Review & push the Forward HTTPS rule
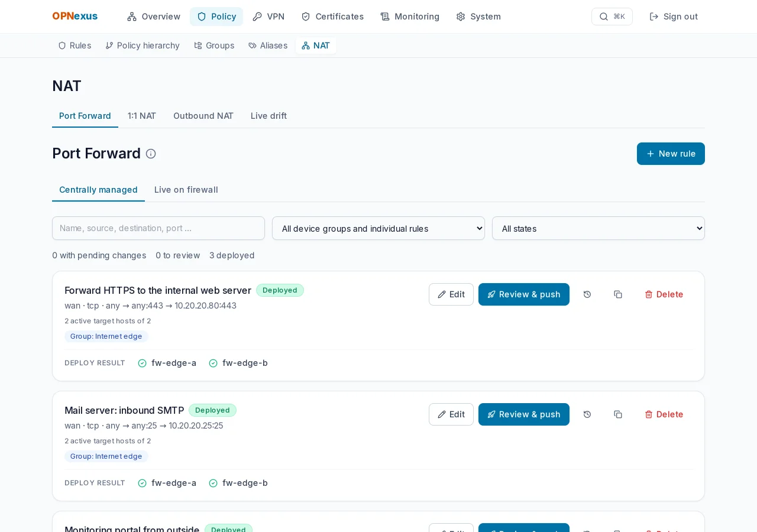The image size is (757, 532). pyautogui.click(x=524, y=294)
